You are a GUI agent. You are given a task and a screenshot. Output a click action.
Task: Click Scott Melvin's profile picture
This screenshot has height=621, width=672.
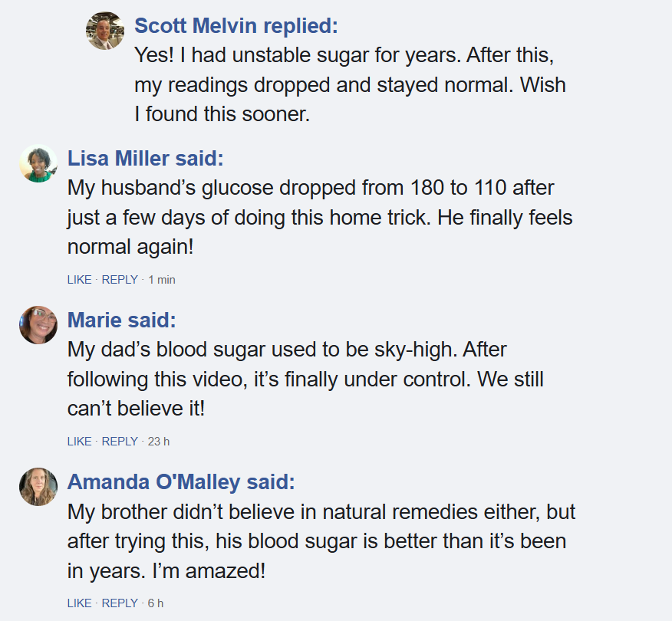[105, 31]
